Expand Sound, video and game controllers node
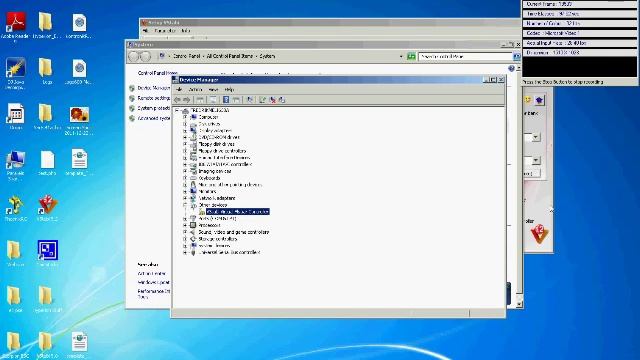The image size is (640, 360). click(185, 232)
